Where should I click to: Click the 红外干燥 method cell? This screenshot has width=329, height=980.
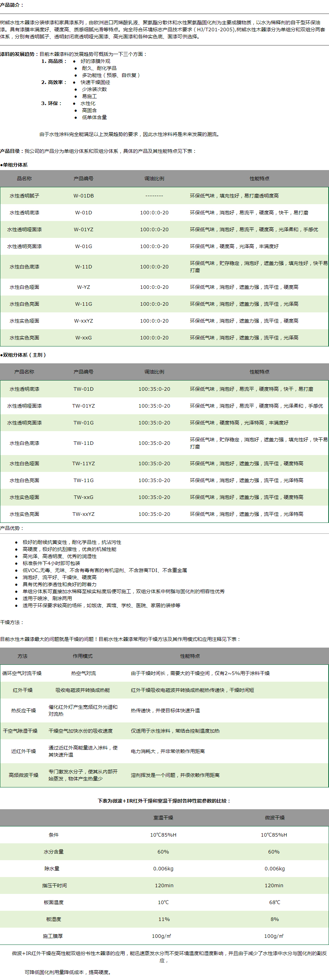click(x=23, y=690)
